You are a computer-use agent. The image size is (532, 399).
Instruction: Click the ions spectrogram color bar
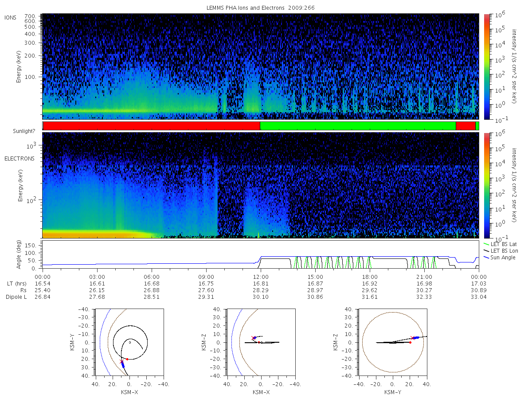(x=486, y=66)
